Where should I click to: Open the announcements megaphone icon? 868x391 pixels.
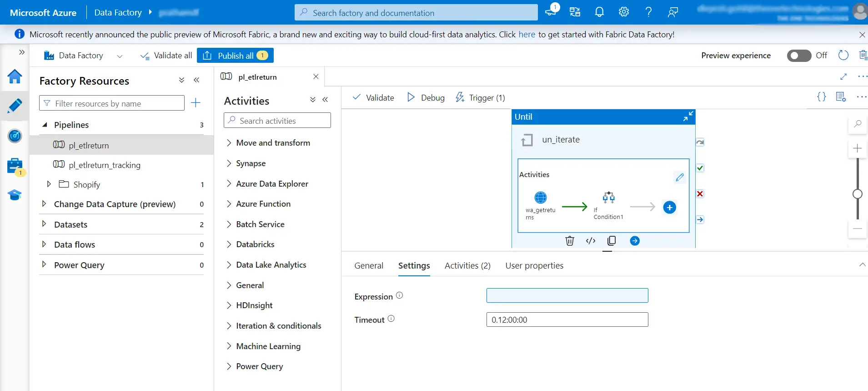click(x=552, y=11)
